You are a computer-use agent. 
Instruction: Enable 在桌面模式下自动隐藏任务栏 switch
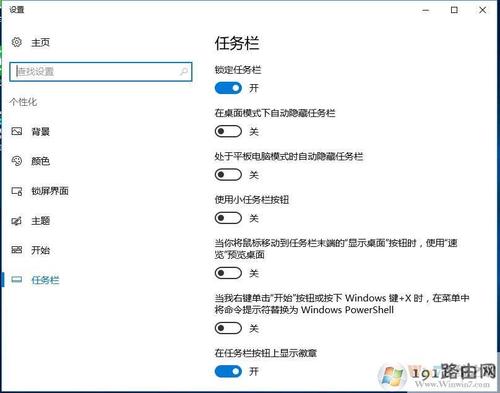point(228,131)
